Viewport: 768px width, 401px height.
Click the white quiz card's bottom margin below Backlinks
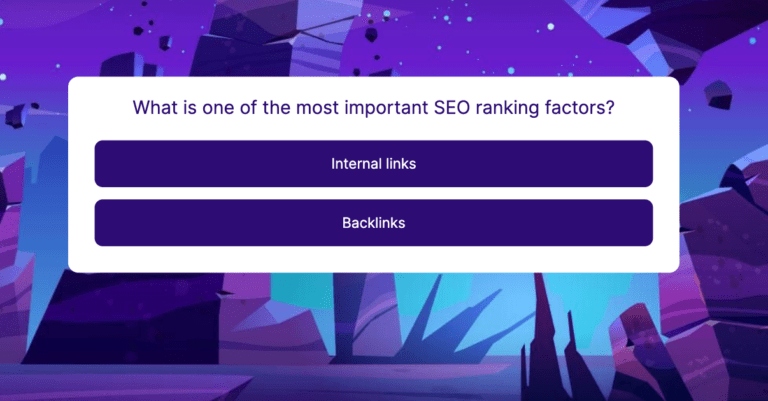[373, 259]
